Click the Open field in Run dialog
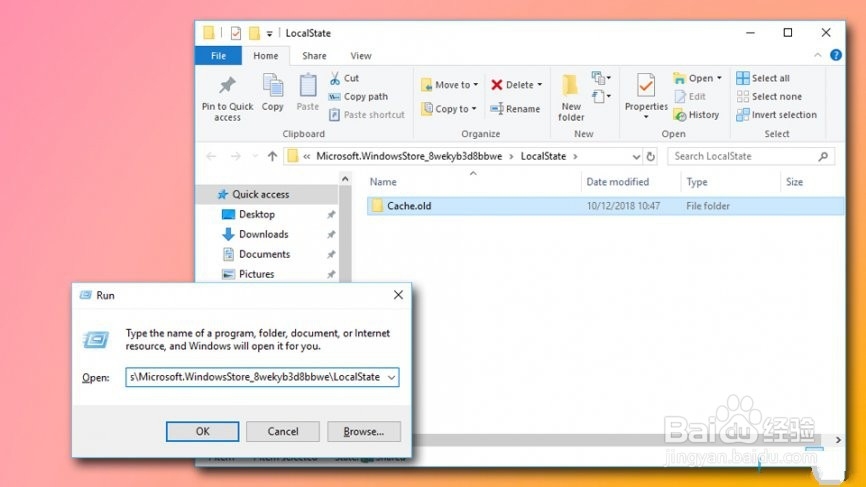Image resolution: width=866 pixels, height=487 pixels. [x=262, y=377]
